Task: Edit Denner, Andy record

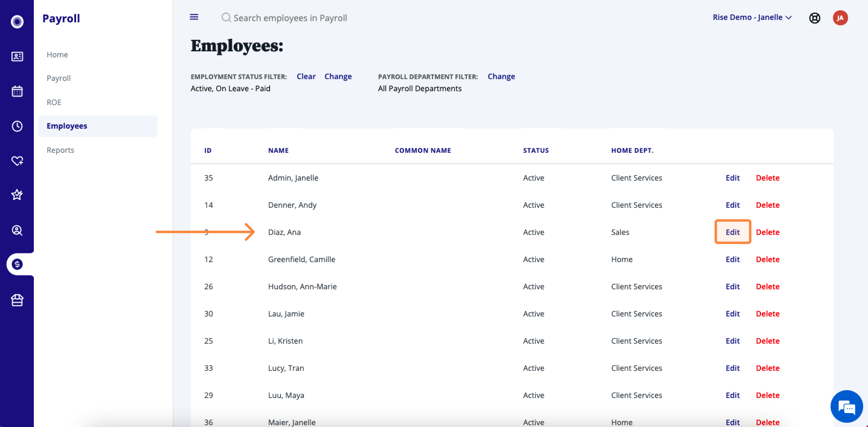Action: click(732, 205)
